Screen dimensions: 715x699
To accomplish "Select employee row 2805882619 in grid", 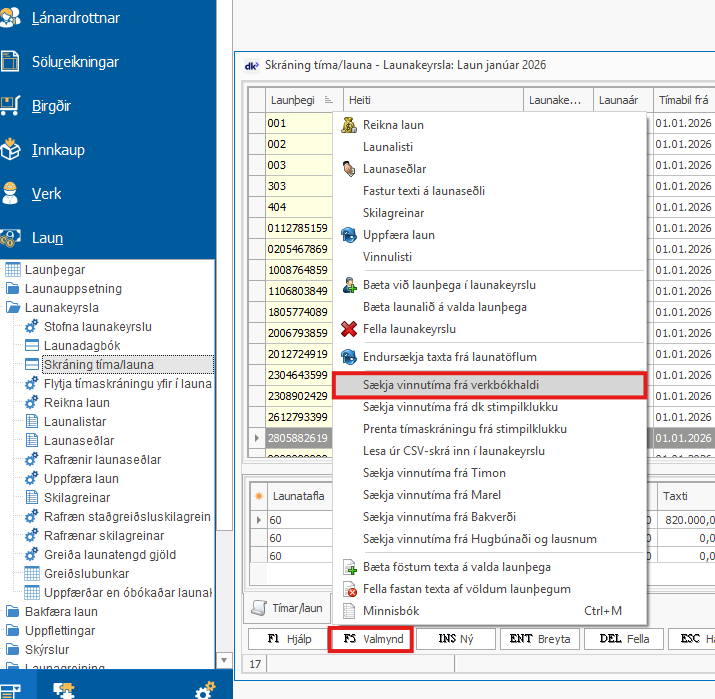I will 297,438.
